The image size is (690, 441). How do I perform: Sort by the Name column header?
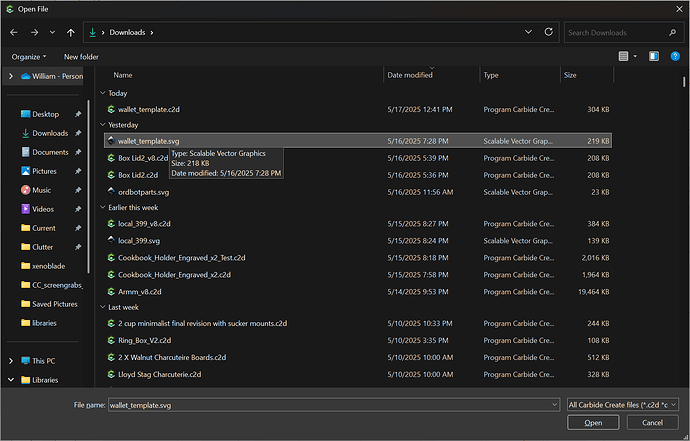pos(123,75)
